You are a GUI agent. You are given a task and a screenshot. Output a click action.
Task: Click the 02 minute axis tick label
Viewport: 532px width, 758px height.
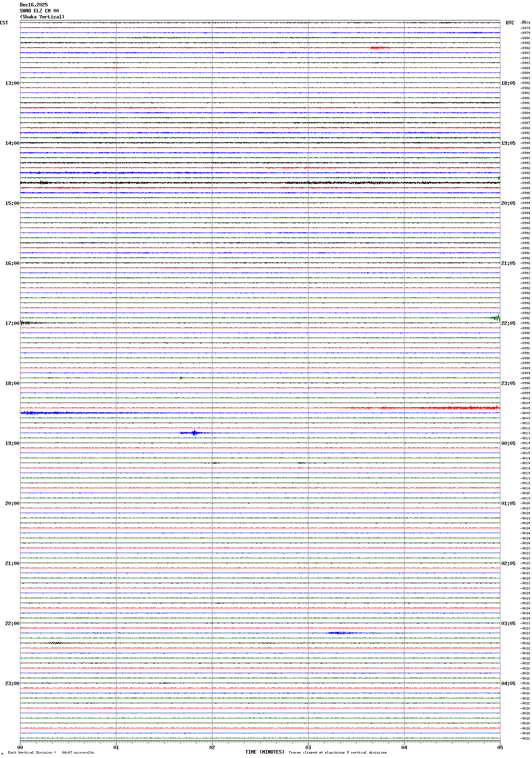(x=212, y=747)
